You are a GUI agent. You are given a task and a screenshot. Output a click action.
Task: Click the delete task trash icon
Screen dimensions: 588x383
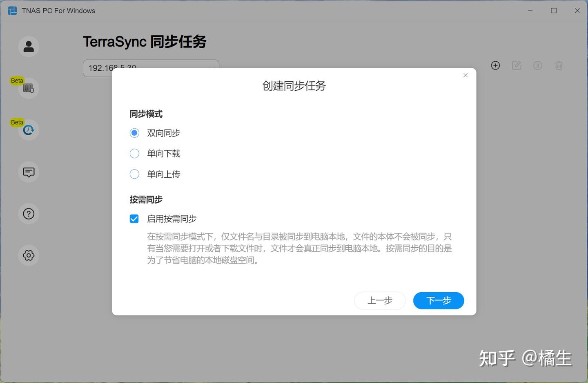pos(559,65)
